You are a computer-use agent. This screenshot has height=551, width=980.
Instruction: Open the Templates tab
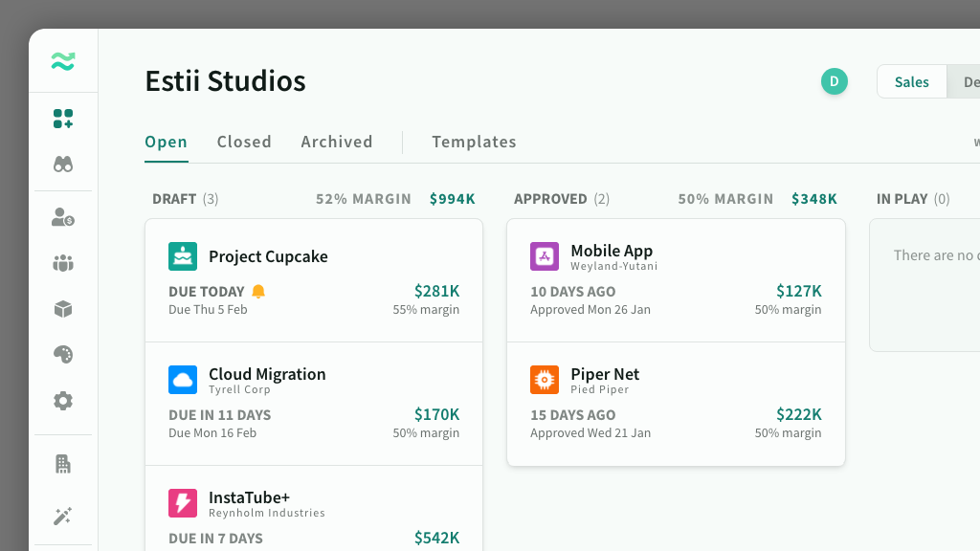point(474,142)
